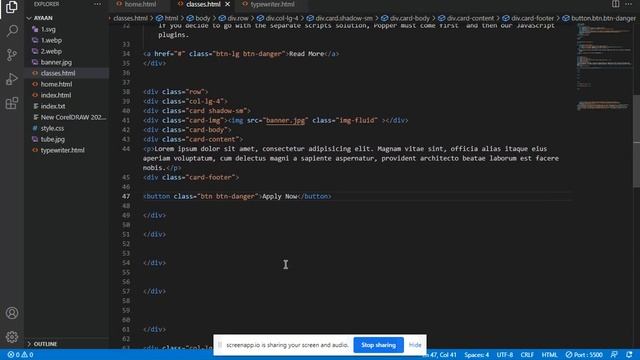Click the notifications bell in status bar

pyautogui.click(x=629, y=355)
